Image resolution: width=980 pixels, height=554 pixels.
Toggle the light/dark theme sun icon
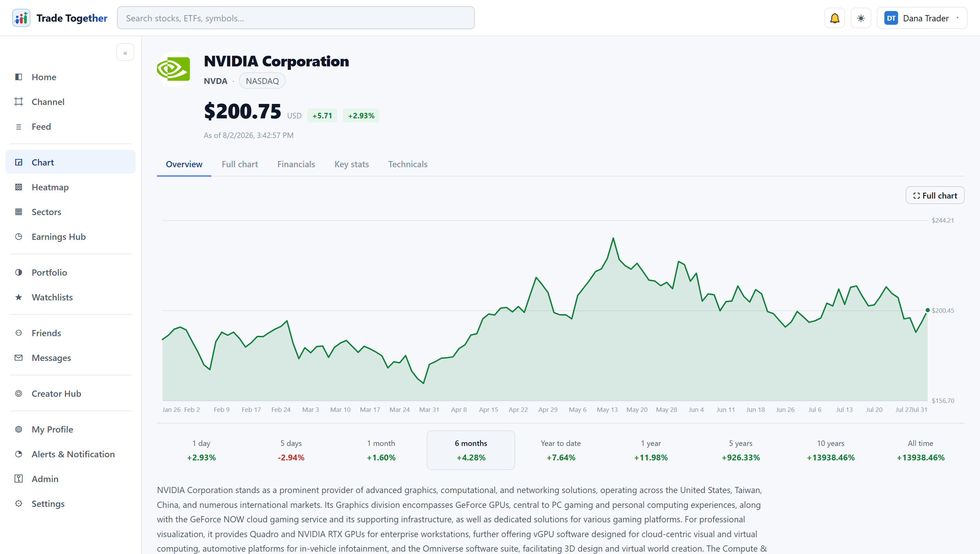pyautogui.click(x=861, y=18)
